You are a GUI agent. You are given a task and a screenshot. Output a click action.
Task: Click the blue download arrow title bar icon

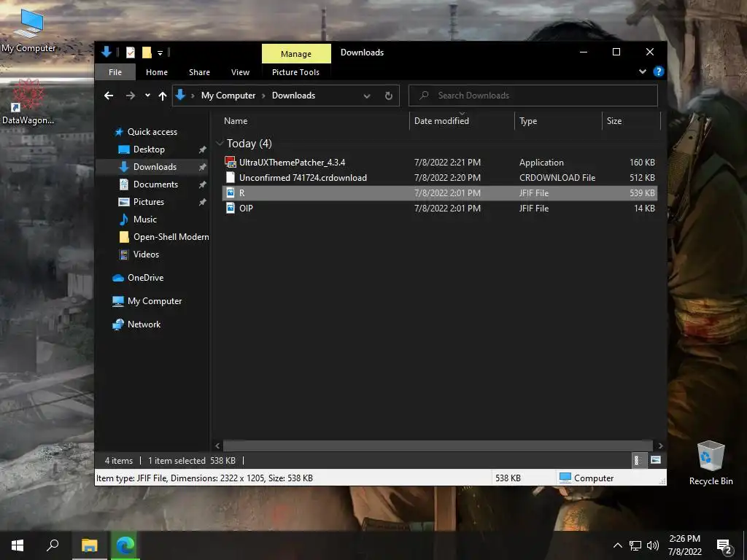[x=107, y=52]
